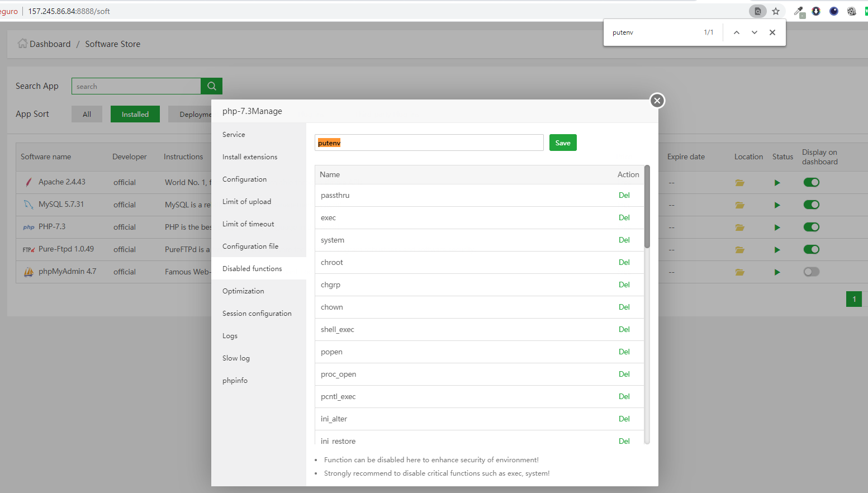Image resolution: width=868 pixels, height=493 pixels.
Task: Open the Install extensions tab
Action: [250, 157]
